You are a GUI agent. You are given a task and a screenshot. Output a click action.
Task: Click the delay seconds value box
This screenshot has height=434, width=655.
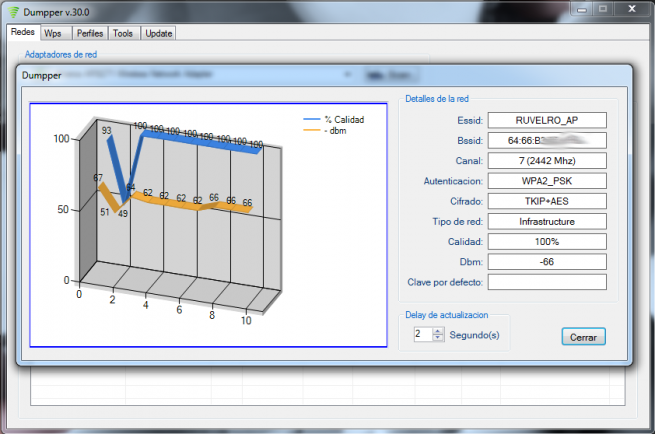point(422,335)
